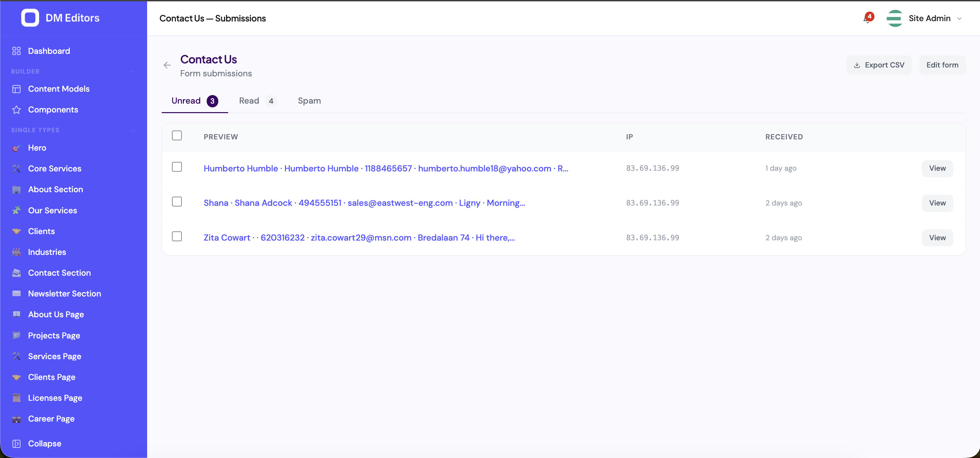Check the Shana Adcock submission row
Screen dimensions: 980x458
coord(177,202)
